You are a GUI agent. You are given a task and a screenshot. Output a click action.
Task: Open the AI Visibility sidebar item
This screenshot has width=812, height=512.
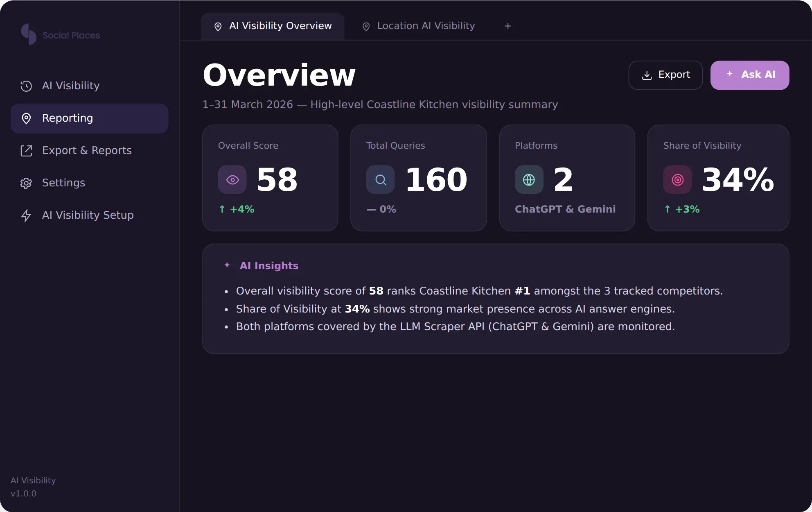tap(89, 86)
